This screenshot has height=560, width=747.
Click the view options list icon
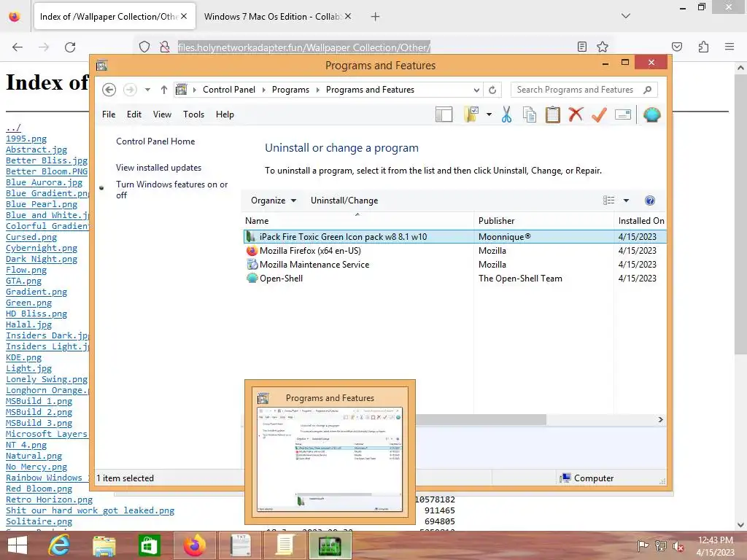point(608,201)
